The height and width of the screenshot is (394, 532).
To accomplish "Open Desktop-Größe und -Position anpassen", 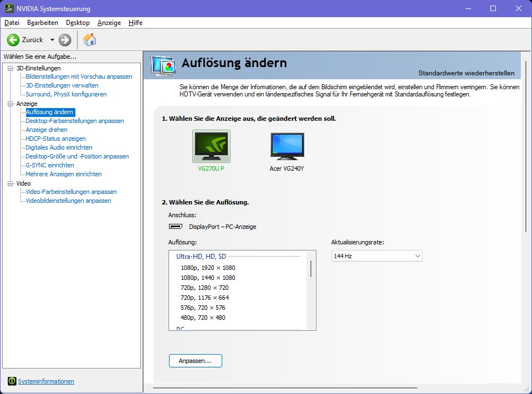I will pos(78,156).
